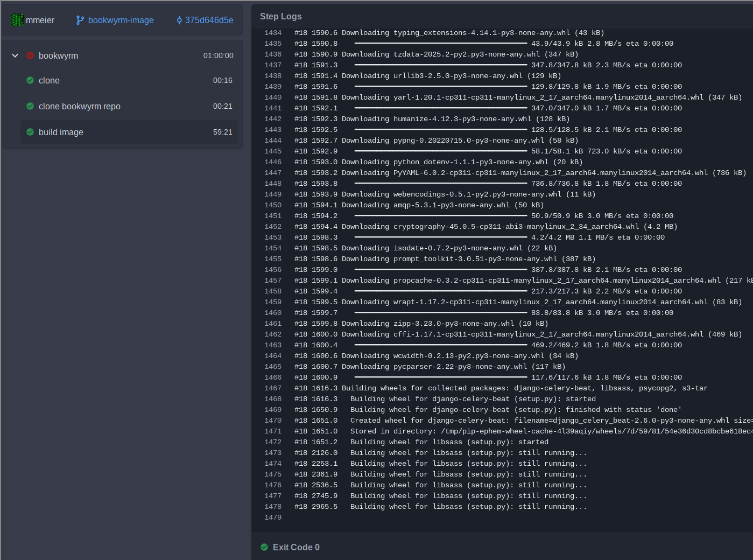Image resolution: width=753 pixels, height=560 pixels.
Task: Click the mmeier username
Action: pyautogui.click(x=40, y=20)
